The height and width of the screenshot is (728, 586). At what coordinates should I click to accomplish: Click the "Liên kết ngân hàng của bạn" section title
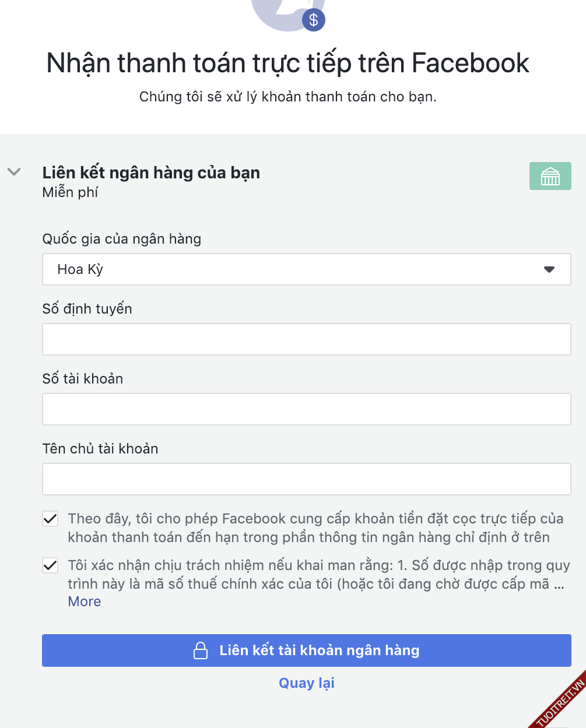point(151,173)
